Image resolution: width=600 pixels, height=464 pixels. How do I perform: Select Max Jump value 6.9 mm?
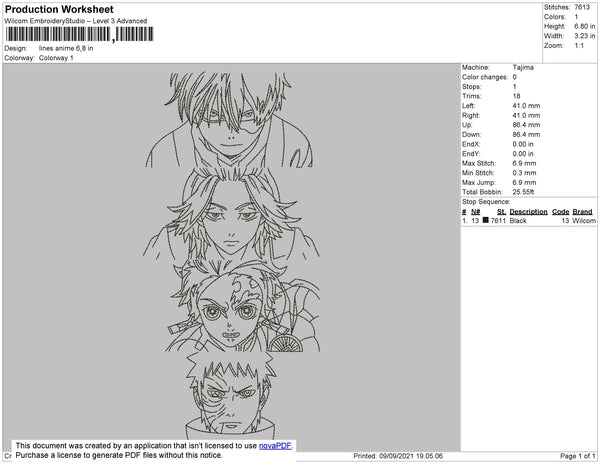(524, 182)
